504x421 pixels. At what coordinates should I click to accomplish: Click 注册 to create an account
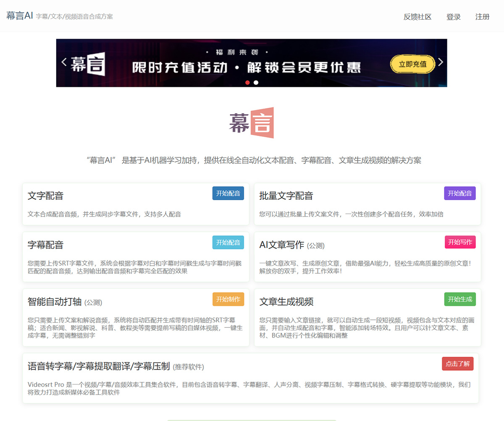pos(482,17)
